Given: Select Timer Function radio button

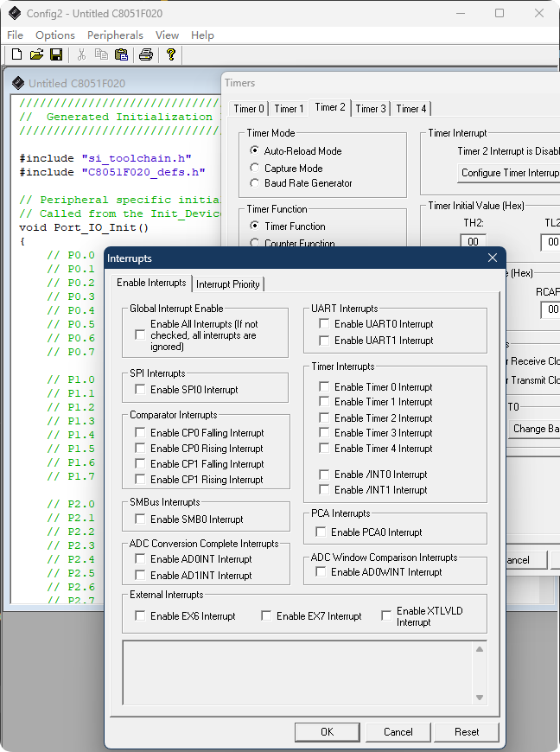Looking at the screenshot, I should [x=255, y=226].
